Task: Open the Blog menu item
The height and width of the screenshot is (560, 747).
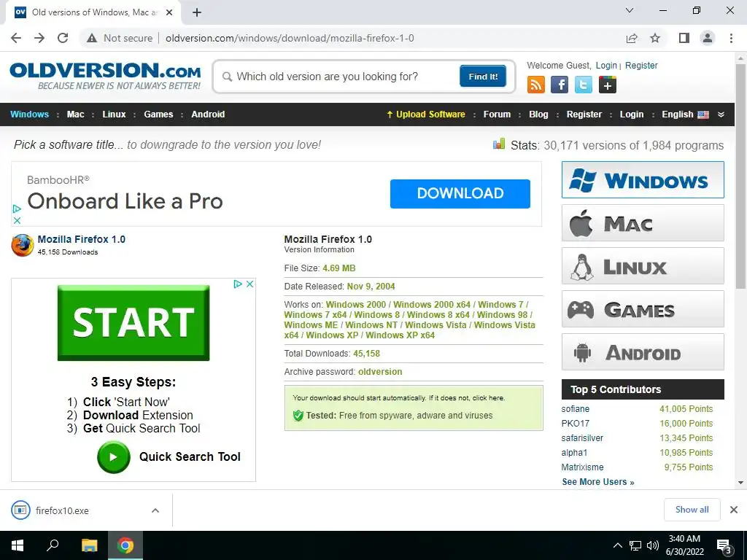Action: (x=538, y=114)
